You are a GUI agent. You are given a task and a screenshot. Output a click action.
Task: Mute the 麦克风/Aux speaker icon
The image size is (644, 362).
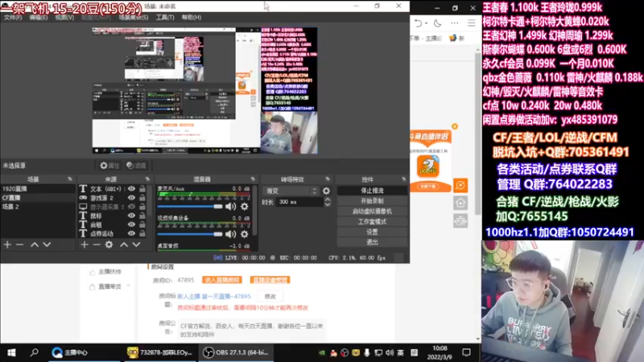[231, 207]
